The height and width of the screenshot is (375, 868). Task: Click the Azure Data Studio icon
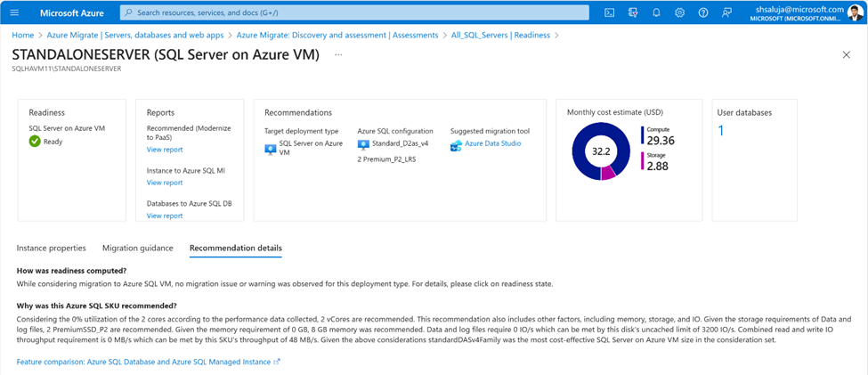[x=456, y=144]
